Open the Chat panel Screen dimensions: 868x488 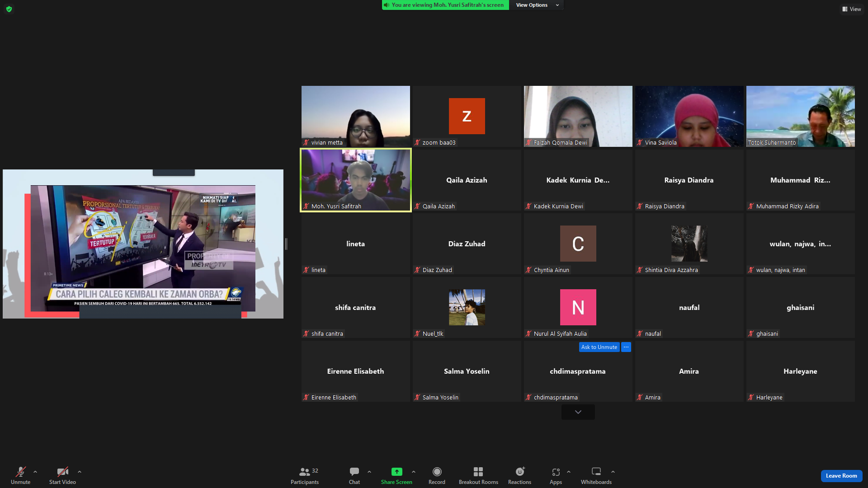(x=354, y=475)
